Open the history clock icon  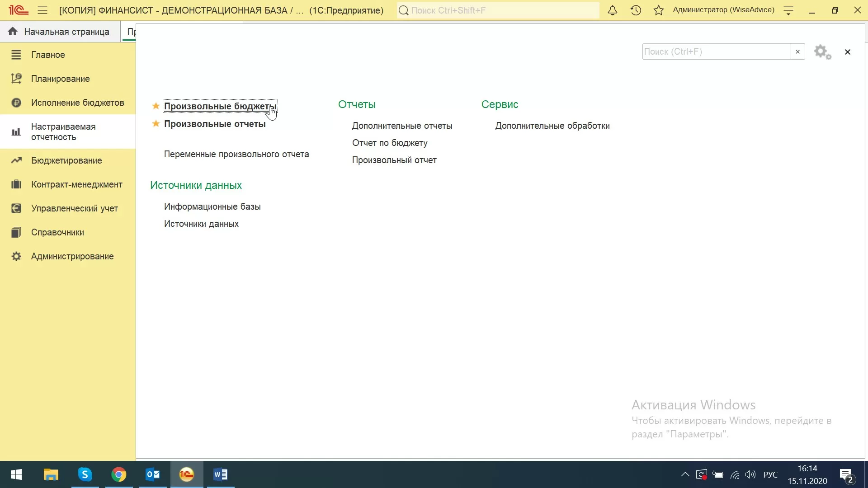coord(636,10)
